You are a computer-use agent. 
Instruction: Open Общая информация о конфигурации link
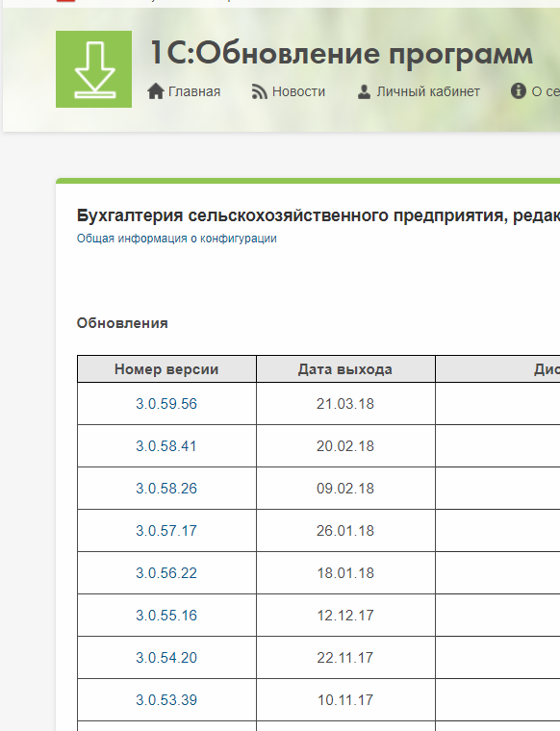(x=177, y=239)
